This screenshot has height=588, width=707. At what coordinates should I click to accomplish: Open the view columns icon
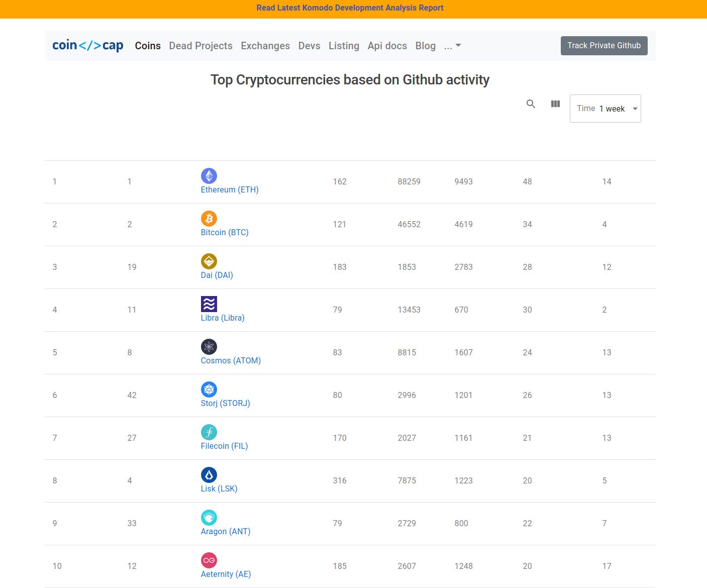[555, 104]
